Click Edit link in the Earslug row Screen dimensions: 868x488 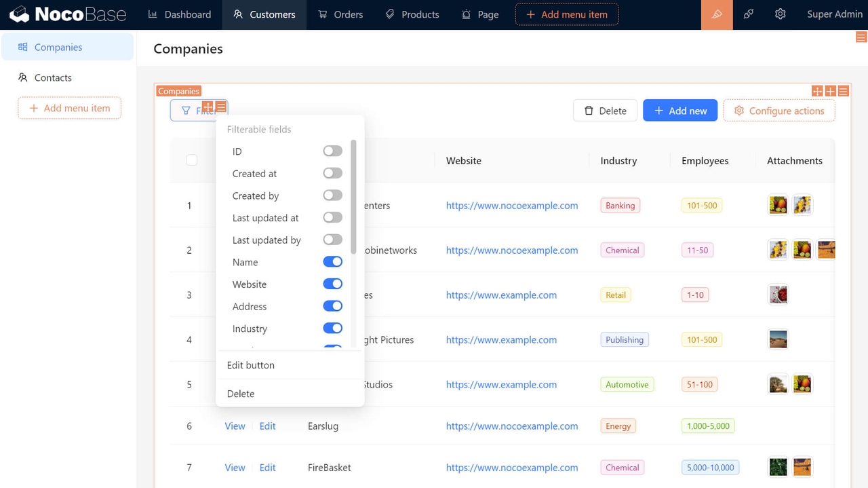(267, 426)
